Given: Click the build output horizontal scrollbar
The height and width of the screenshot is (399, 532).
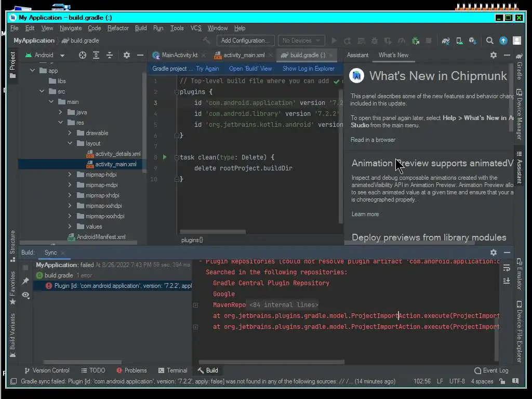Looking at the screenshot, I should coord(271,362).
